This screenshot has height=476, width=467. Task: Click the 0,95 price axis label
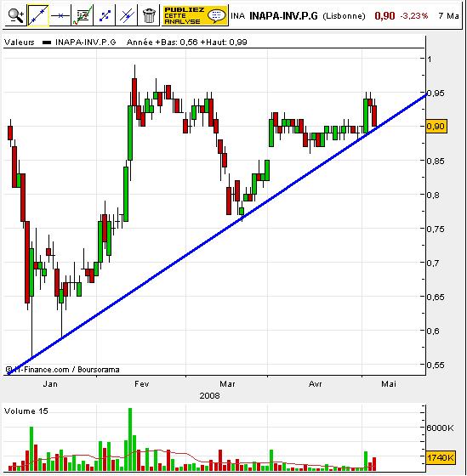point(436,93)
